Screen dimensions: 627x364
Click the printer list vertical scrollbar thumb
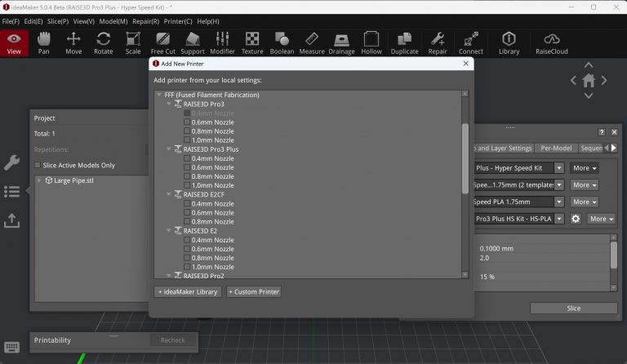click(465, 158)
